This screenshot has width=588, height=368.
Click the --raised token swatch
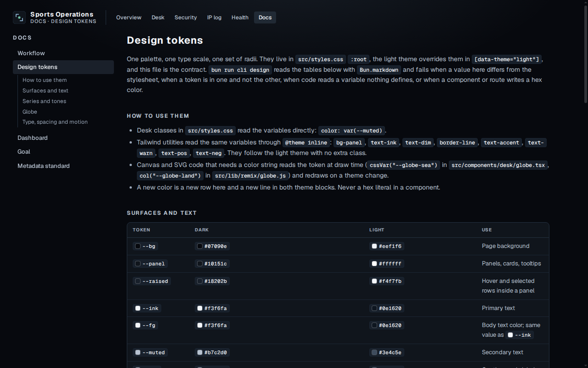point(138,281)
